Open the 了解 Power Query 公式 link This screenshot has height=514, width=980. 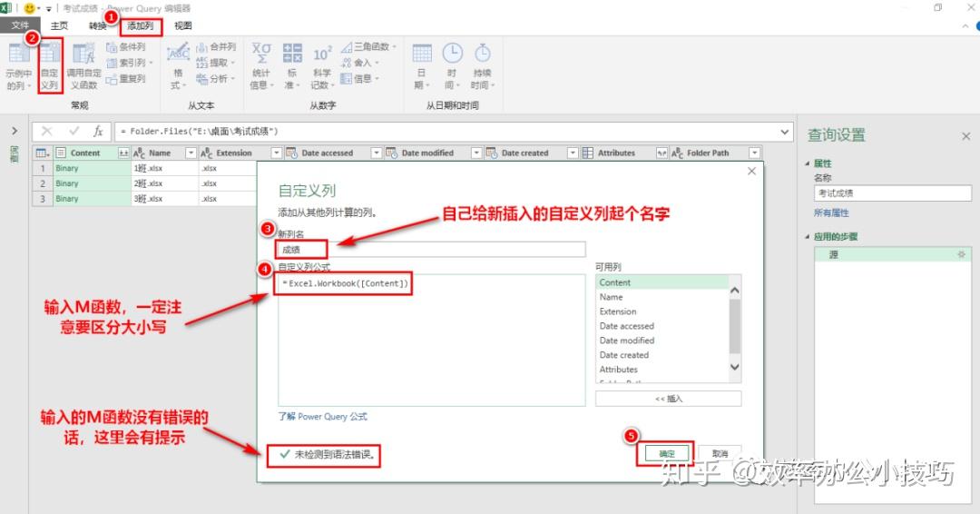click(322, 417)
